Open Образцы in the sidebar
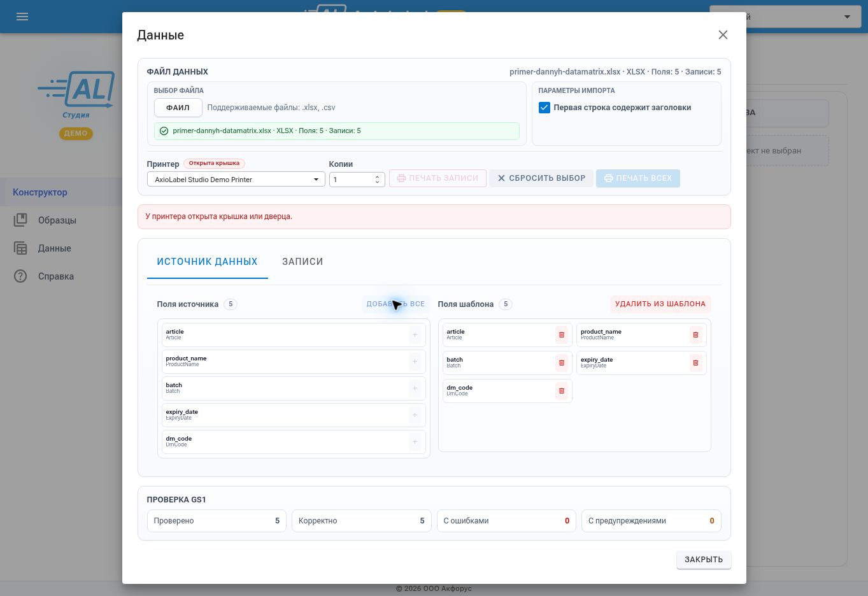Image resolution: width=868 pixels, height=596 pixels. [x=61, y=220]
